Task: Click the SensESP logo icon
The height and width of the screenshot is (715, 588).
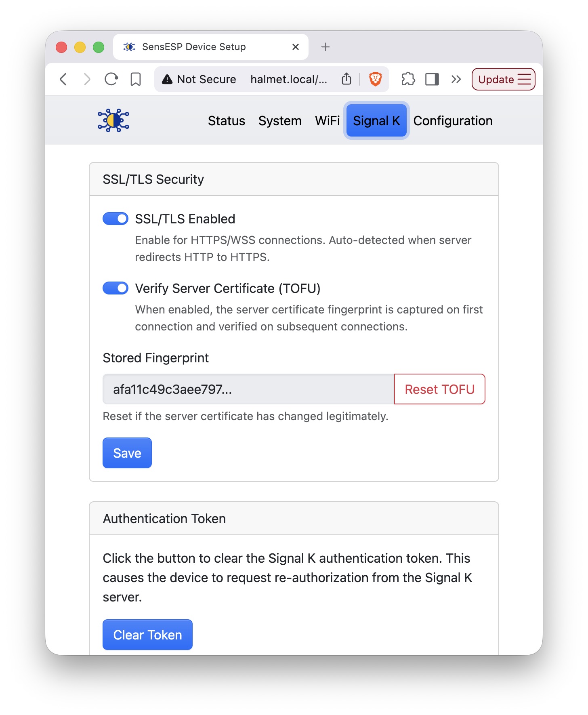Action: [x=113, y=120]
